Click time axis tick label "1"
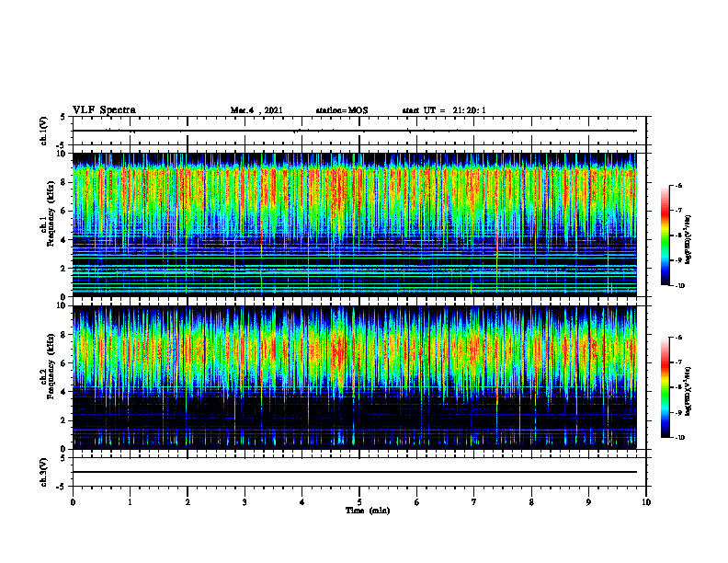This screenshot has width=728, height=563. [x=130, y=502]
